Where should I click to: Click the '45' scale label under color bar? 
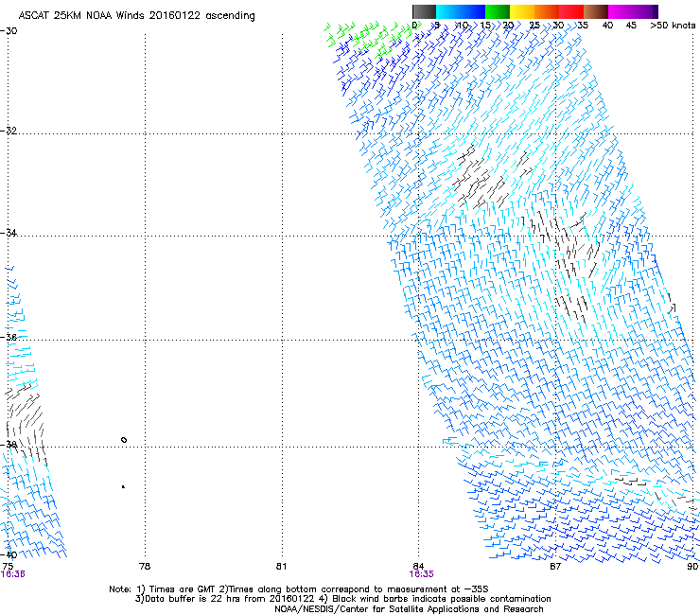[x=630, y=26]
